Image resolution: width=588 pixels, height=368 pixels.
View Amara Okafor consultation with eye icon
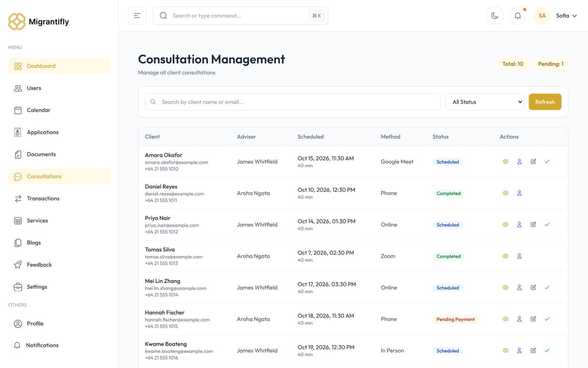(505, 162)
